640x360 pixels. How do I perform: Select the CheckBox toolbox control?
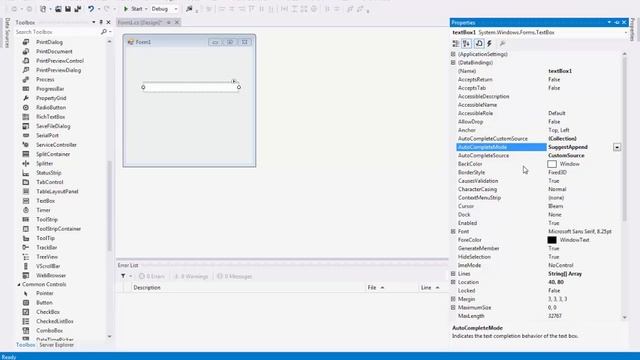pos(48,312)
